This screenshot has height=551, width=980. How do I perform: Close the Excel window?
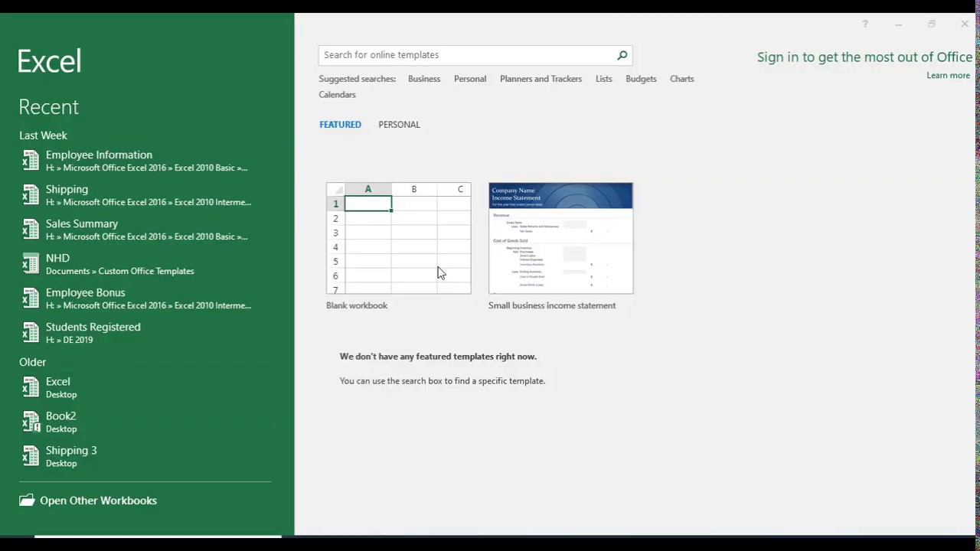[x=965, y=24]
